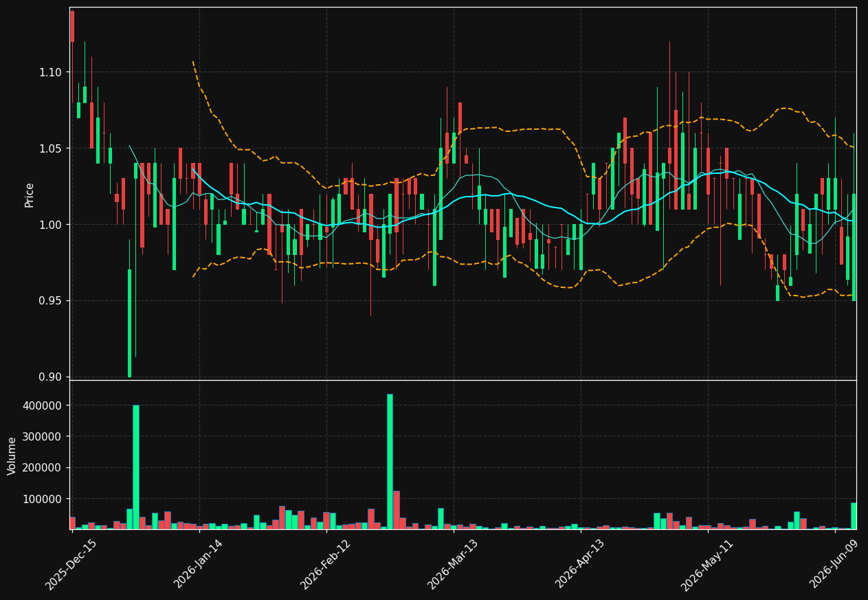
Task: Click the first red candlestick above 1.10
Action: pos(72,26)
